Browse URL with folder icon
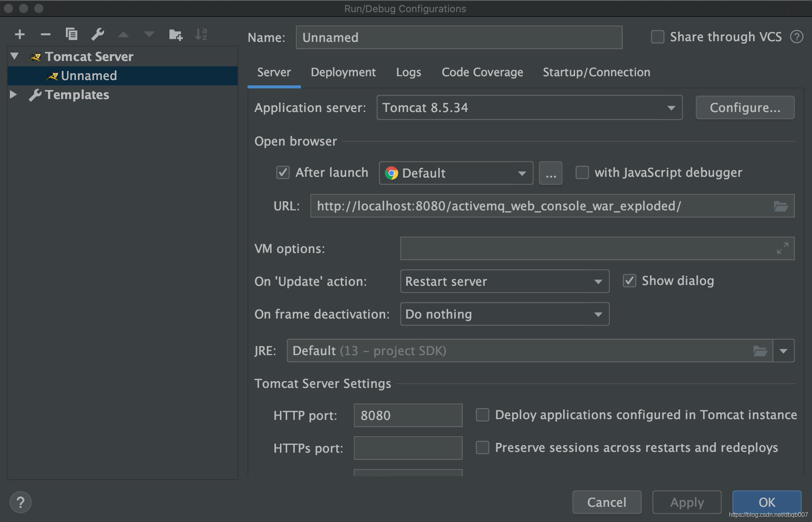812x522 pixels. pyautogui.click(x=781, y=206)
